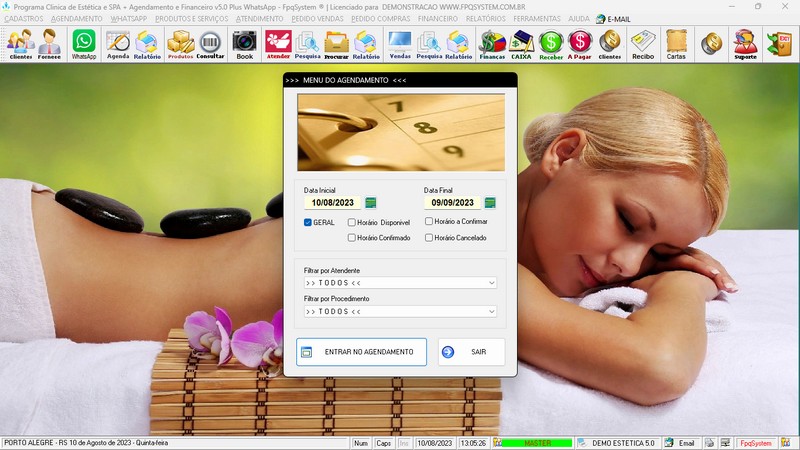Screen dimensions: 800x450
Task: Open the Relatório icon next to Agenda
Action: pos(147,44)
